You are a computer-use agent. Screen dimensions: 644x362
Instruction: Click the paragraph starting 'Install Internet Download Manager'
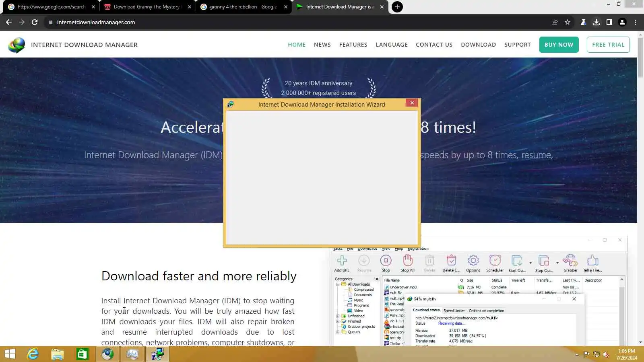198,321
